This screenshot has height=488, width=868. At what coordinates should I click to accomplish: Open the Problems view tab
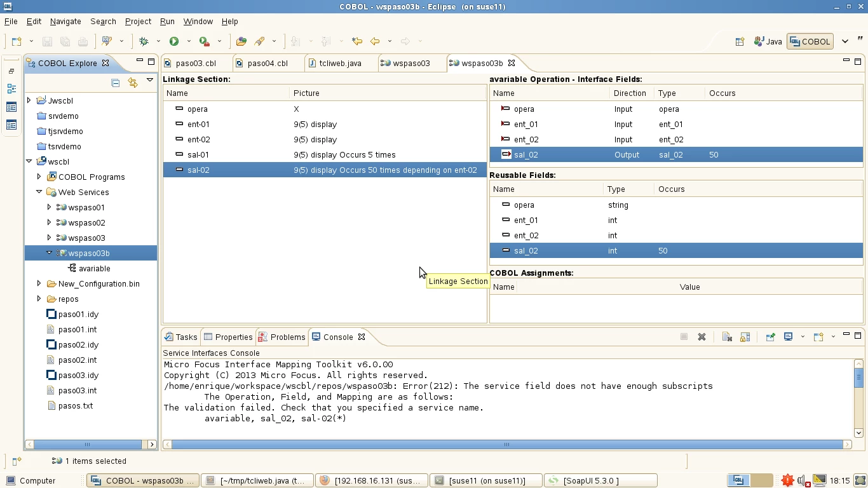tap(282, 337)
